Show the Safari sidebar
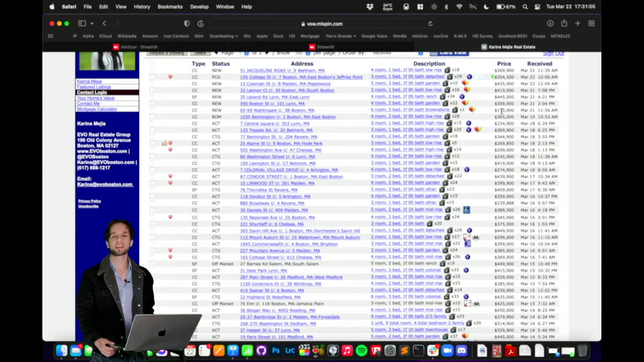This screenshot has height=362, width=644. (82, 24)
